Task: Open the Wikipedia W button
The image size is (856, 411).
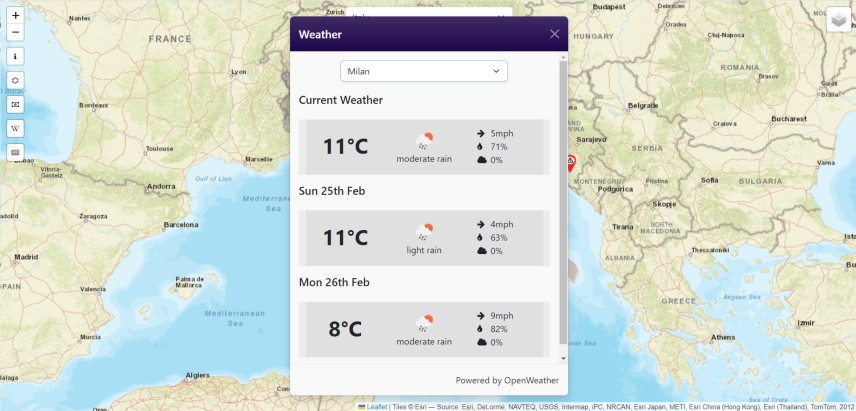Action: tap(15, 128)
